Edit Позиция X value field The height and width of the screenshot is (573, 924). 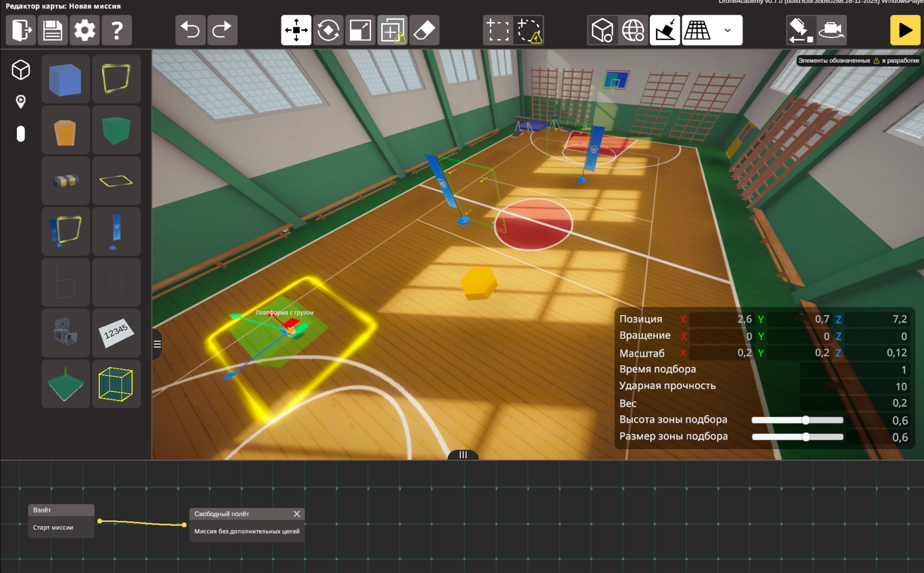[x=722, y=319]
